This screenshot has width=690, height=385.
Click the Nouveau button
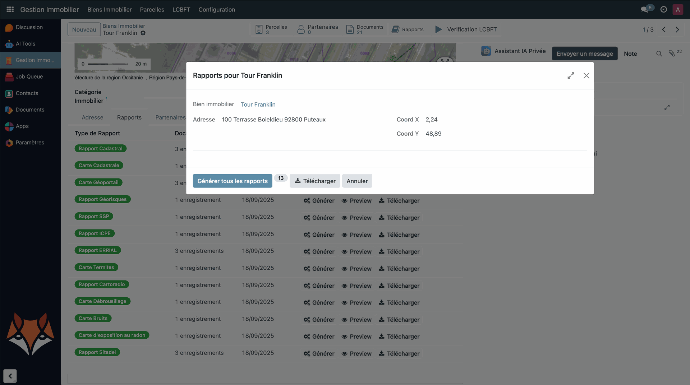84,29
